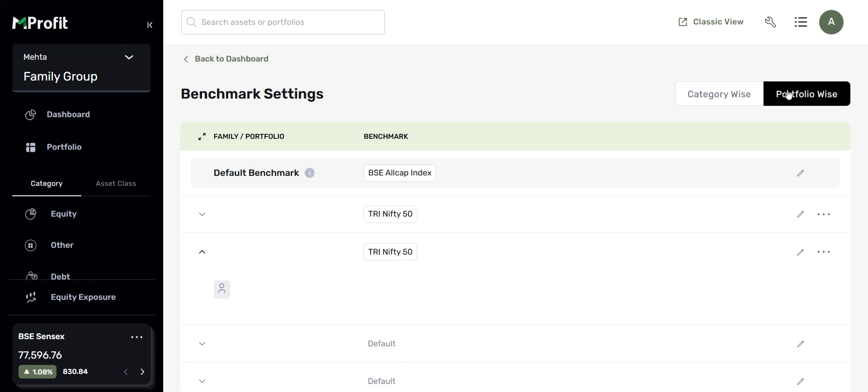This screenshot has height=392, width=868.
Task: Click the 77,596.76 index value
Action: point(40,355)
